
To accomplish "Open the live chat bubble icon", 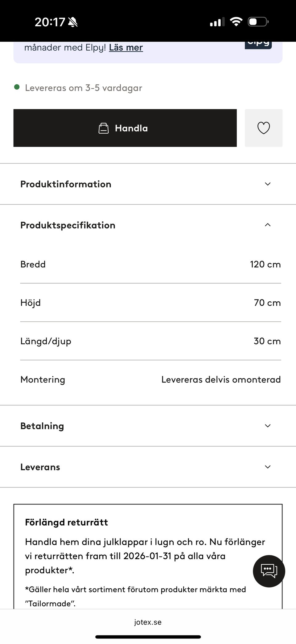I will point(269,571).
